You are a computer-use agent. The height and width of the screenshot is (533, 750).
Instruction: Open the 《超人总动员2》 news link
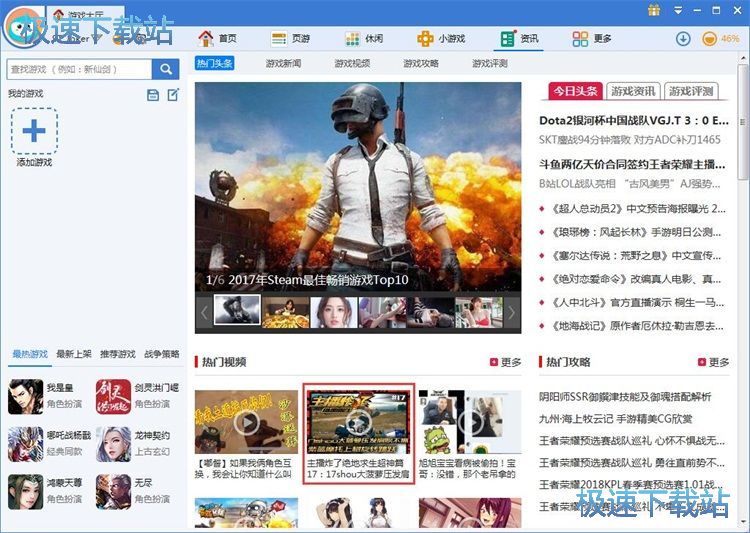pos(637,209)
